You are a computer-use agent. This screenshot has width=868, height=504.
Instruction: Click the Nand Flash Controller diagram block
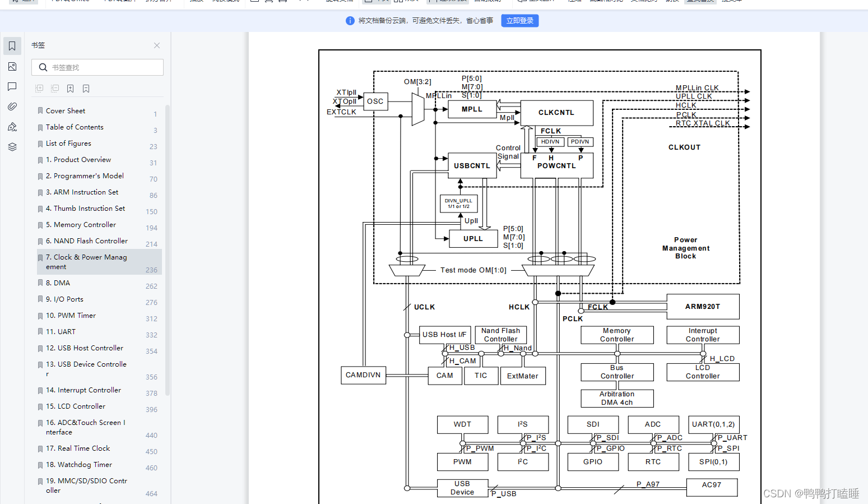tap(501, 335)
